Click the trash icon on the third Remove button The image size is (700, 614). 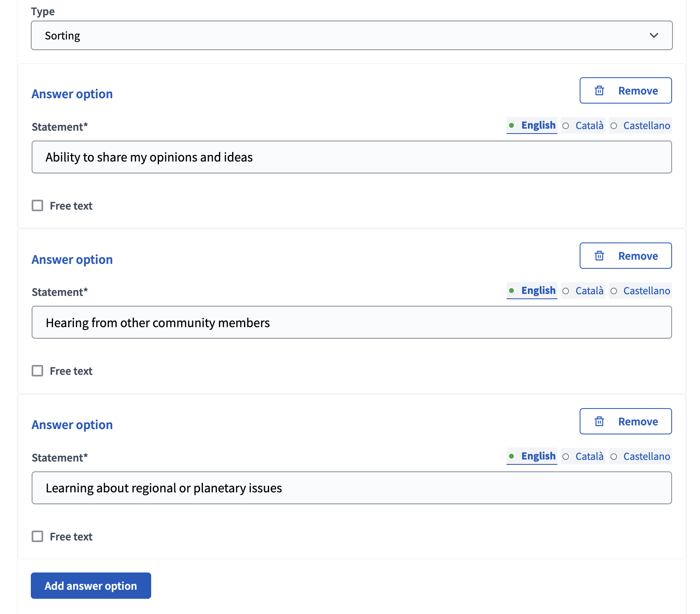[x=599, y=421]
